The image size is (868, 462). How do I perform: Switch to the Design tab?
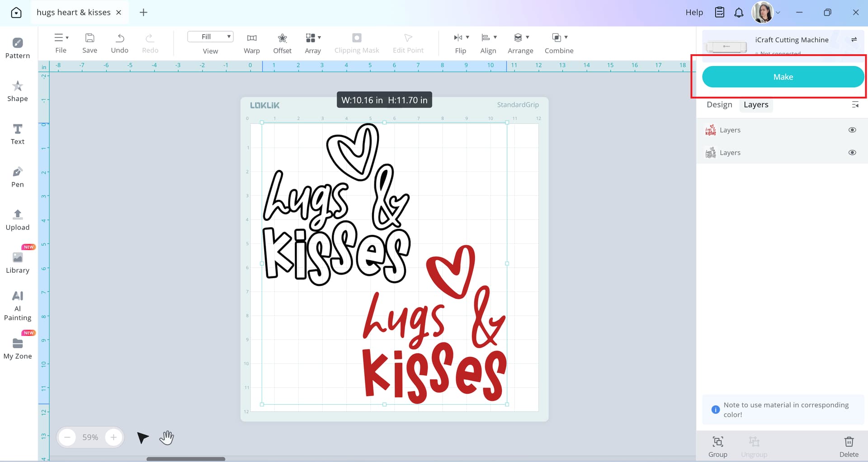(x=719, y=105)
